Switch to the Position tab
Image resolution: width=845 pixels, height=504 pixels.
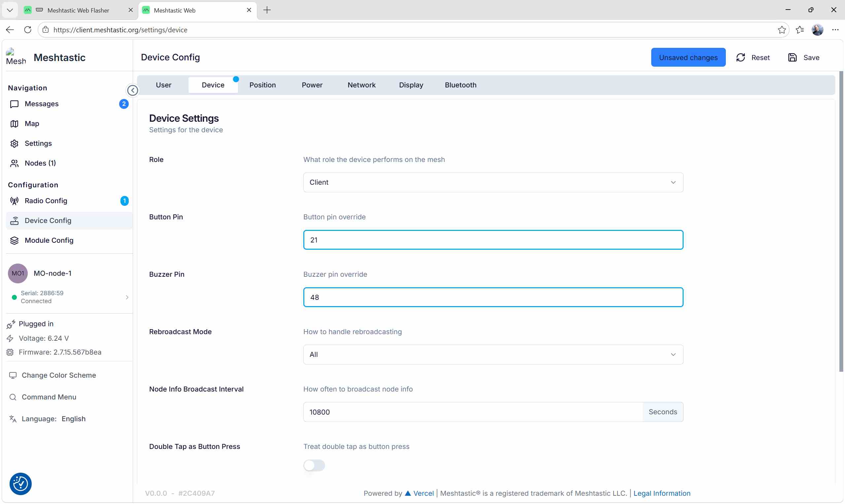(x=262, y=85)
